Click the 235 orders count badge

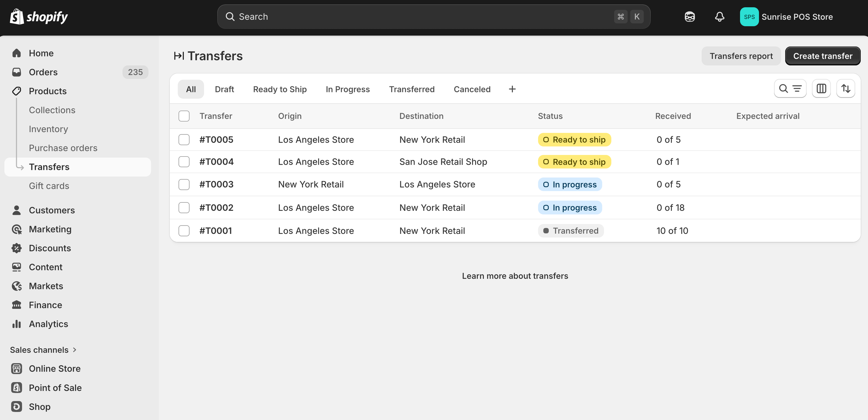(x=135, y=72)
